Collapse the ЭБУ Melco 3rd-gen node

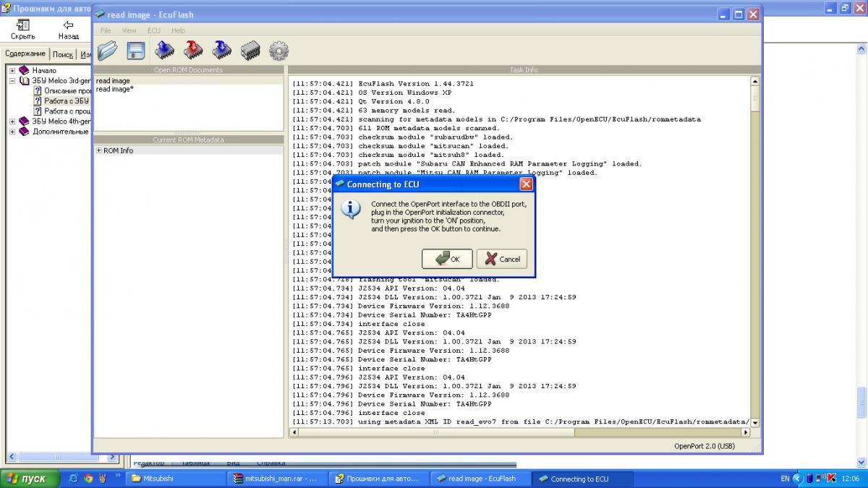tap(12, 80)
